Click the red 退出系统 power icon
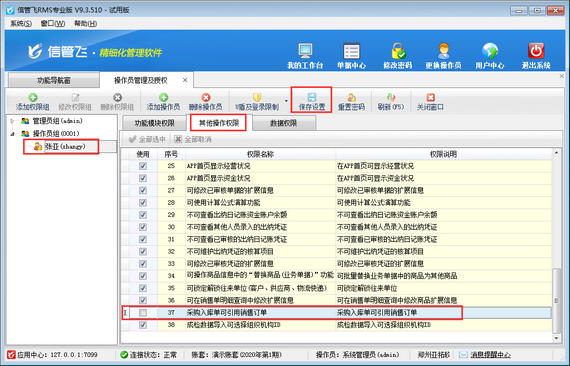 click(x=536, y=51)
